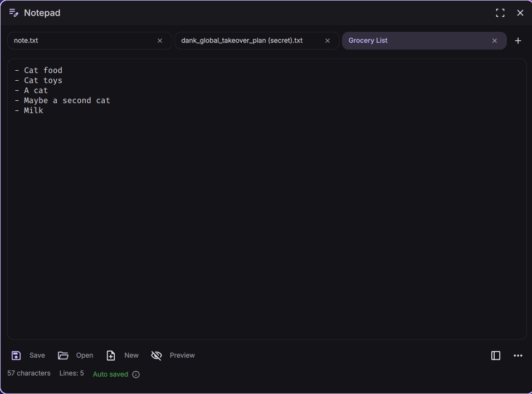Open the more options ellipsis menu
This screenshot has width=532, height=394.
pyautogui.click(x=518, y=356)
